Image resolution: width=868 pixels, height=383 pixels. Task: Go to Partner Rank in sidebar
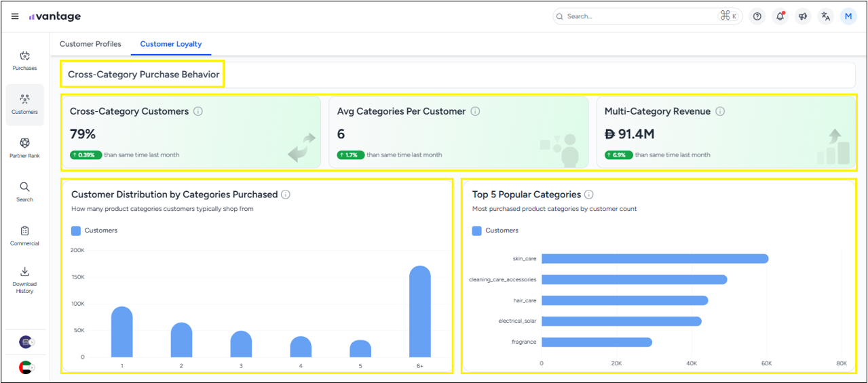coord(24,148)
